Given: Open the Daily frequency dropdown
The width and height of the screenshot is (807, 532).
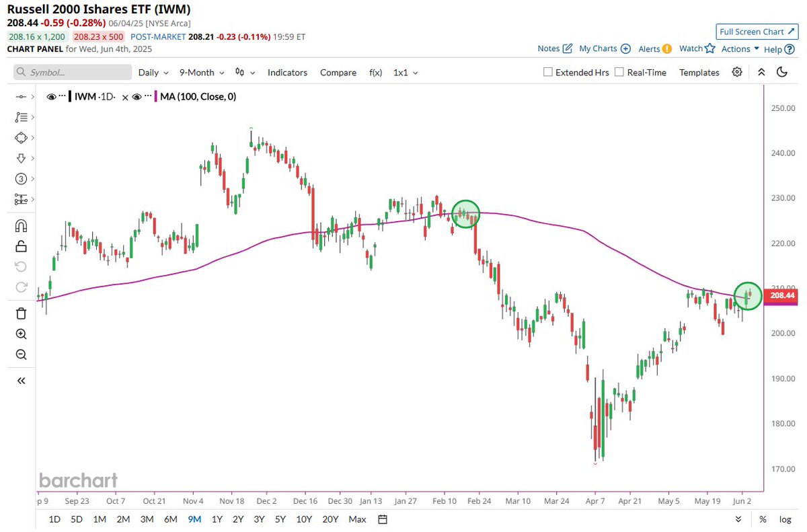Looking at the screenshot, I should pyautogui.click(x=153, y=72).
